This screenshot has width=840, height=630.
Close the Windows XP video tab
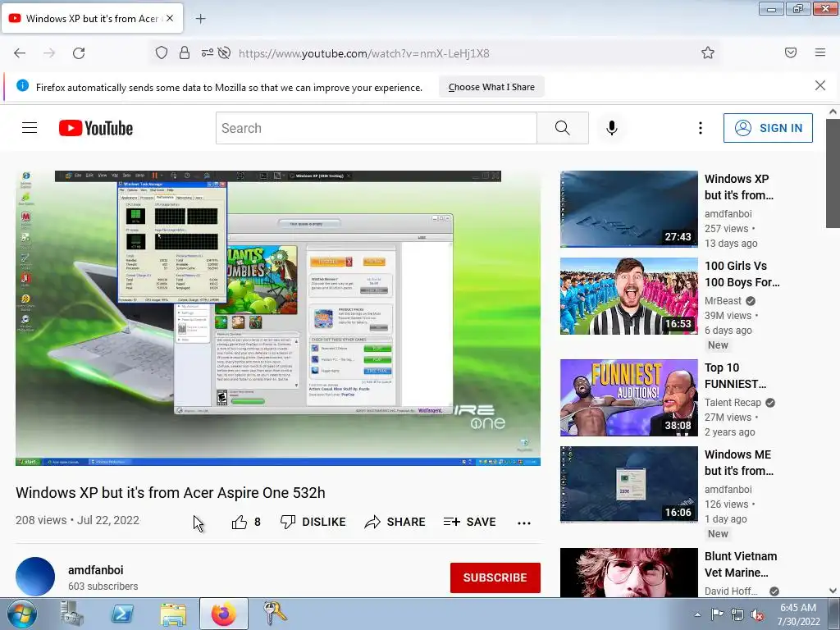170,18
